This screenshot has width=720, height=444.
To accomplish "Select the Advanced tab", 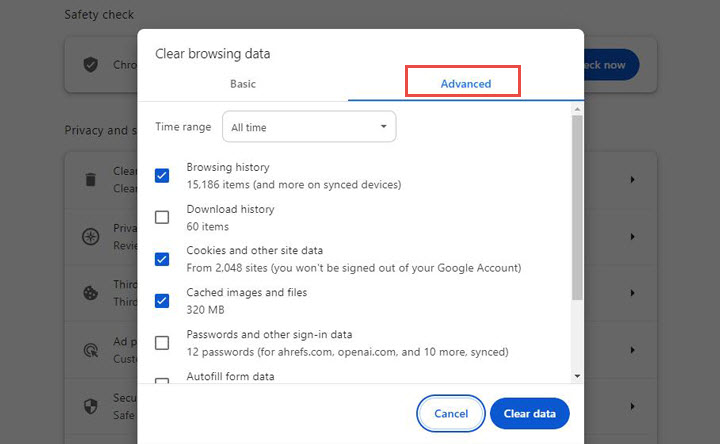I will 465,84.
